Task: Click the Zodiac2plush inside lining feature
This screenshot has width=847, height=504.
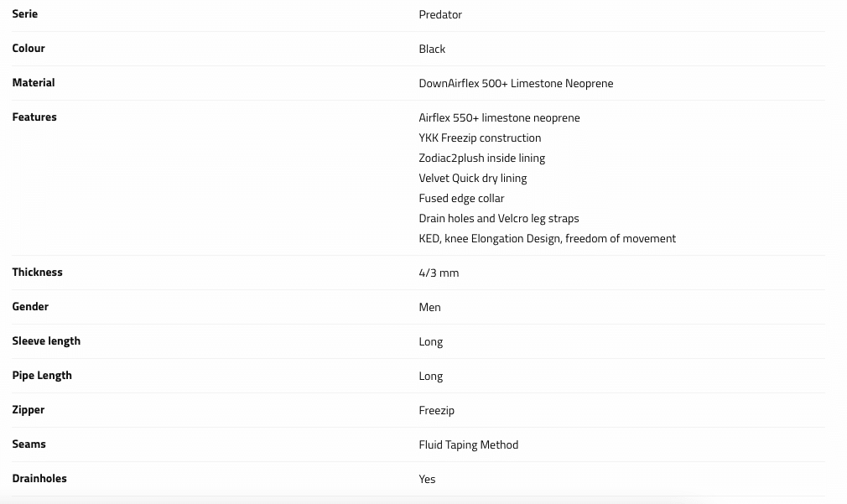Action: [x=481, y=158]
